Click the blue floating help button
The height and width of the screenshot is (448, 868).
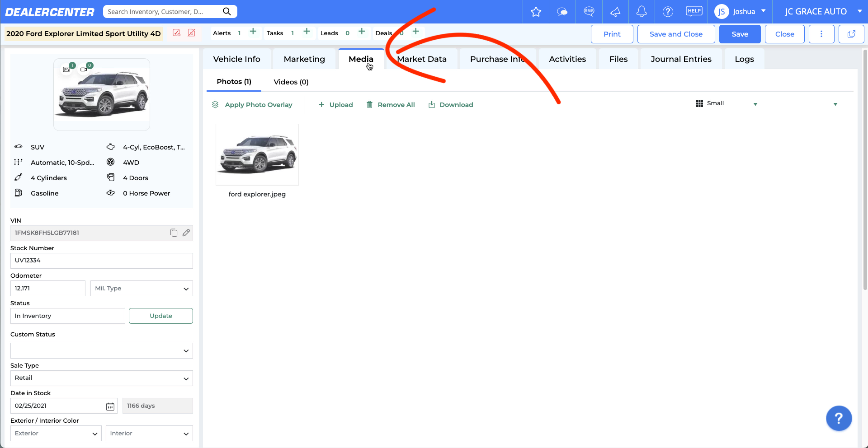pos(839,418)
